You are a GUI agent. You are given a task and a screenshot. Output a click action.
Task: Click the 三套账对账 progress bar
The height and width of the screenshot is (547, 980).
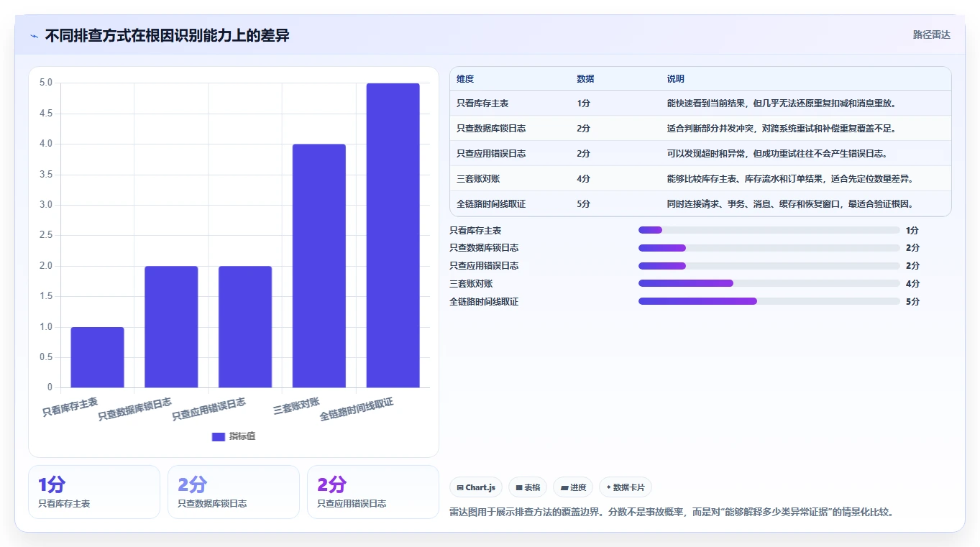tap(769, 284)
